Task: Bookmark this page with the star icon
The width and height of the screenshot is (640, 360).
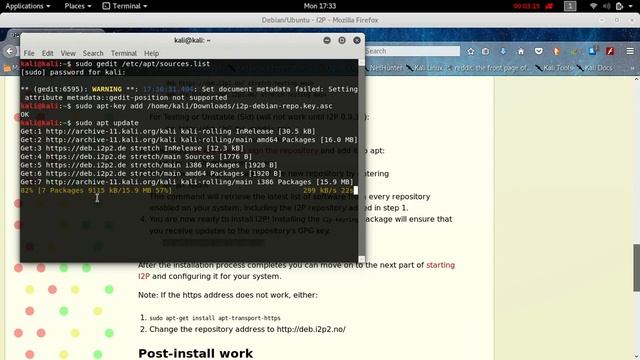Action: (x=471, y=51)
